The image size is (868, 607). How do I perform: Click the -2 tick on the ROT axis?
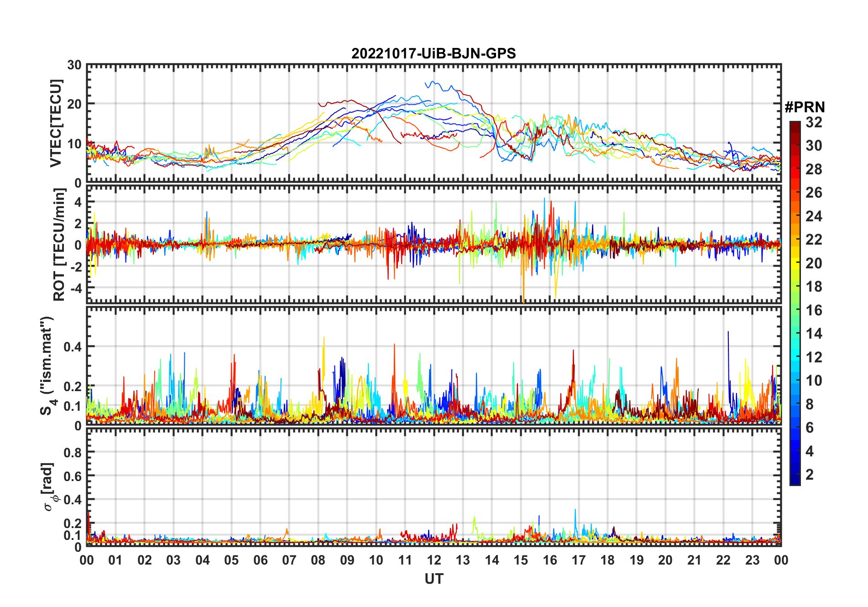[76, 267]
